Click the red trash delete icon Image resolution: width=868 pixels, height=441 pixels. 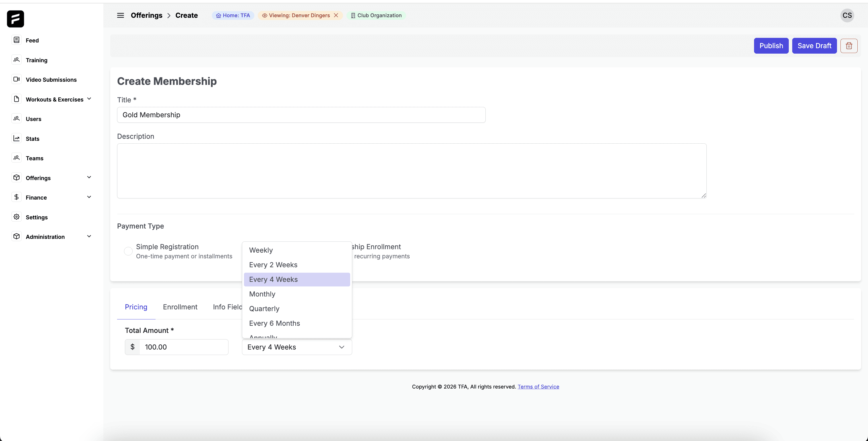(x=848, y=46)
